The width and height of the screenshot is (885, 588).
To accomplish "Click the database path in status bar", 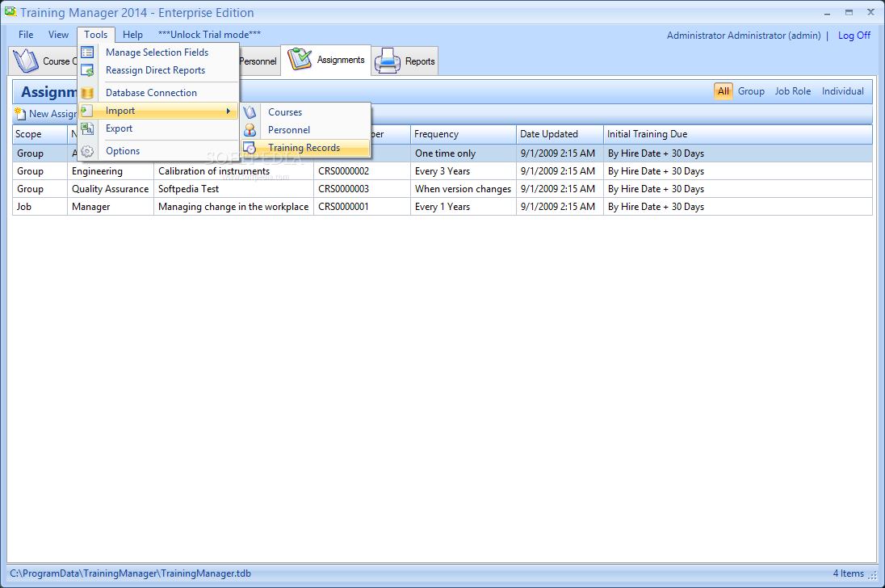I will tap(130, 573).
